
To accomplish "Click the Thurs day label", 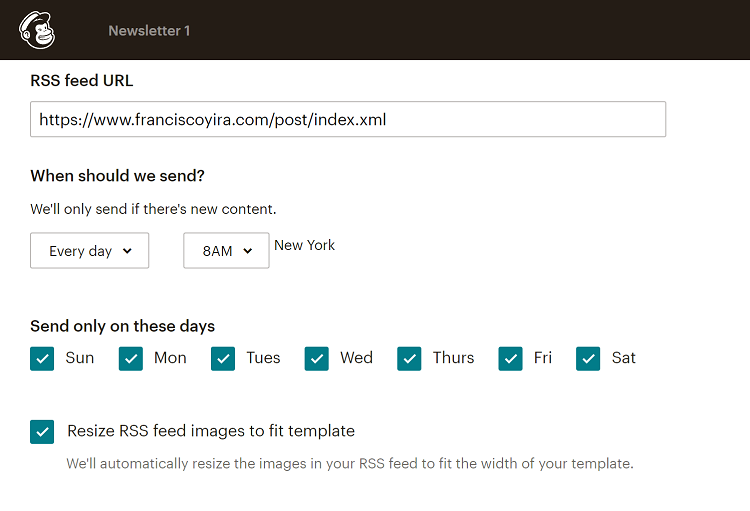I will click(454, 358).
